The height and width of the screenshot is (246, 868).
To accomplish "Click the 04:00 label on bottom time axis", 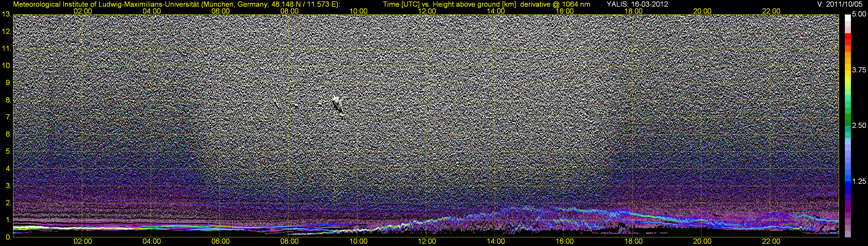I will click(152, 242).
